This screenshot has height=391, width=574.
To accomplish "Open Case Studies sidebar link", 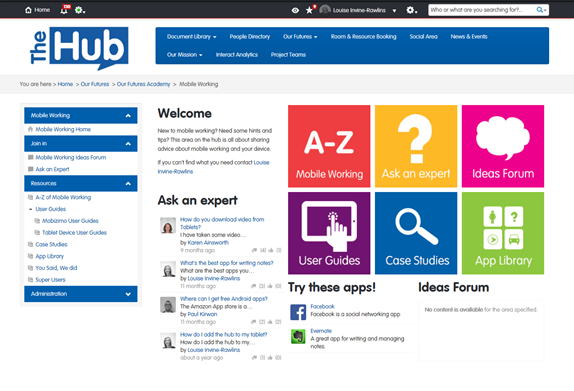I will click(x=51, y=245).
